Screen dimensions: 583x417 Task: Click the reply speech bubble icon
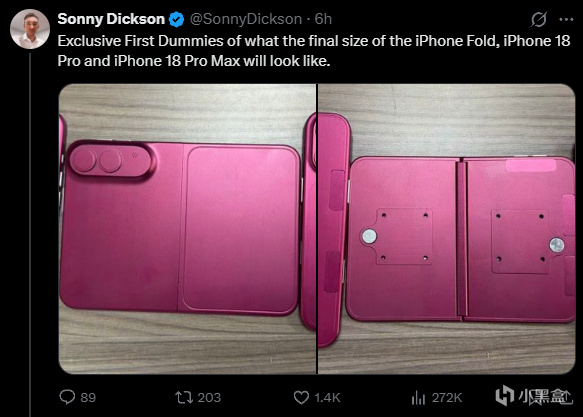(67, 397)
